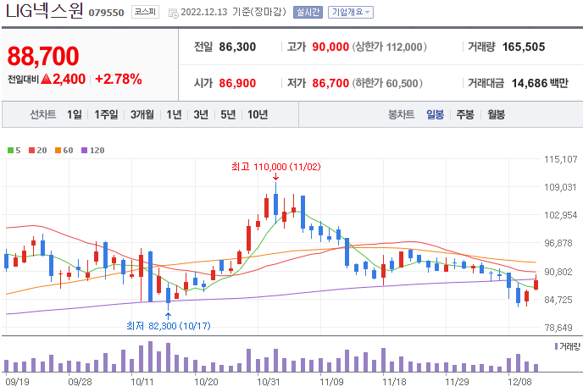Image resolution: width=583 pixels, height=392 pixels.
Task: Click the 거래대금 value 14,686 백만
Action: pos(540,83)
